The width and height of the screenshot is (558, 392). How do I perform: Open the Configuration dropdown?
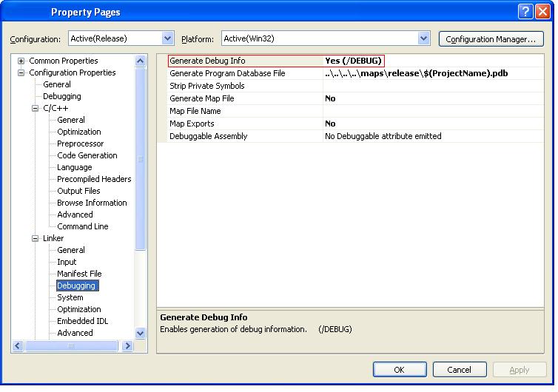pyautogui.click(x=167, y=38)
